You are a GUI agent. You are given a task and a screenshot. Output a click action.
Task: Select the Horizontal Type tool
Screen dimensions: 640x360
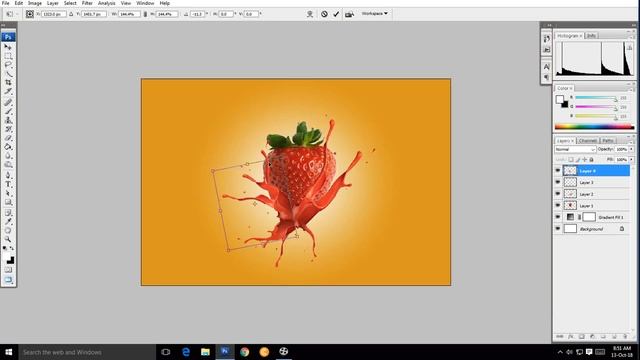(8, 184)
